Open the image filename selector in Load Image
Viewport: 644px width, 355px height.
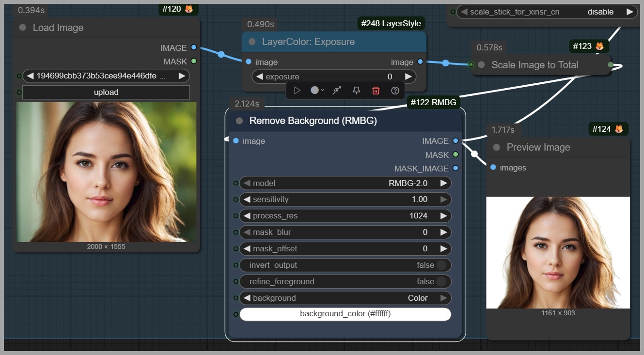[106, 76]
